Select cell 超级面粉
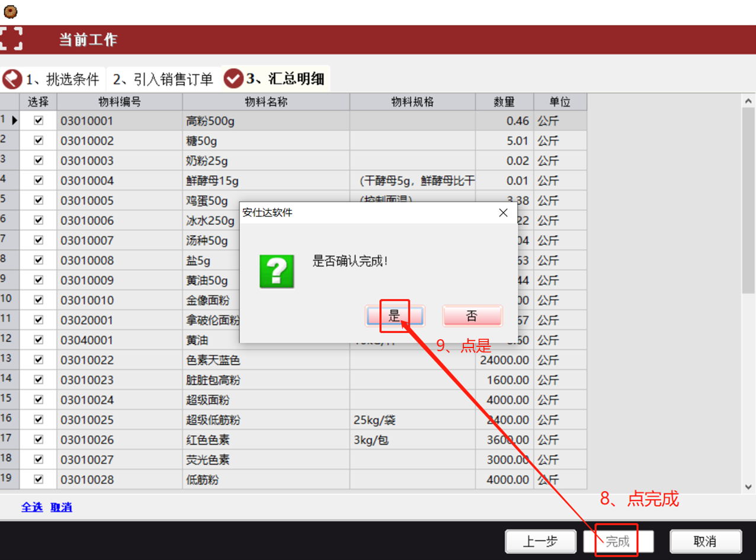 tap(266, 400)
